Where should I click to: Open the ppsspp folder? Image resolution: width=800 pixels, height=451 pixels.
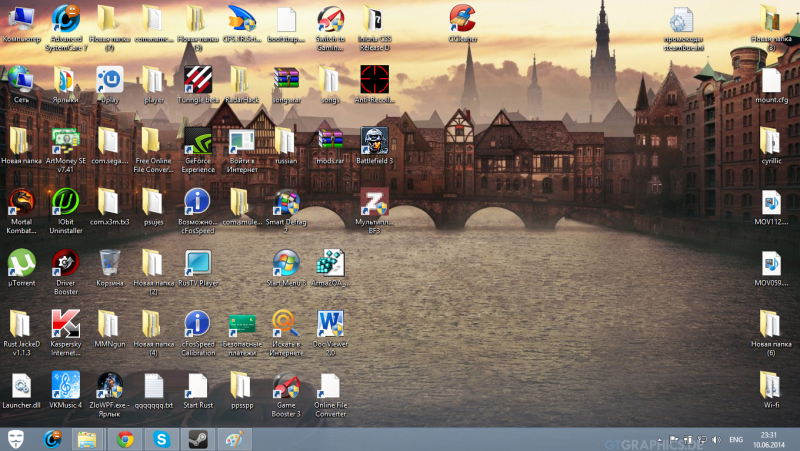click(240, 385)
